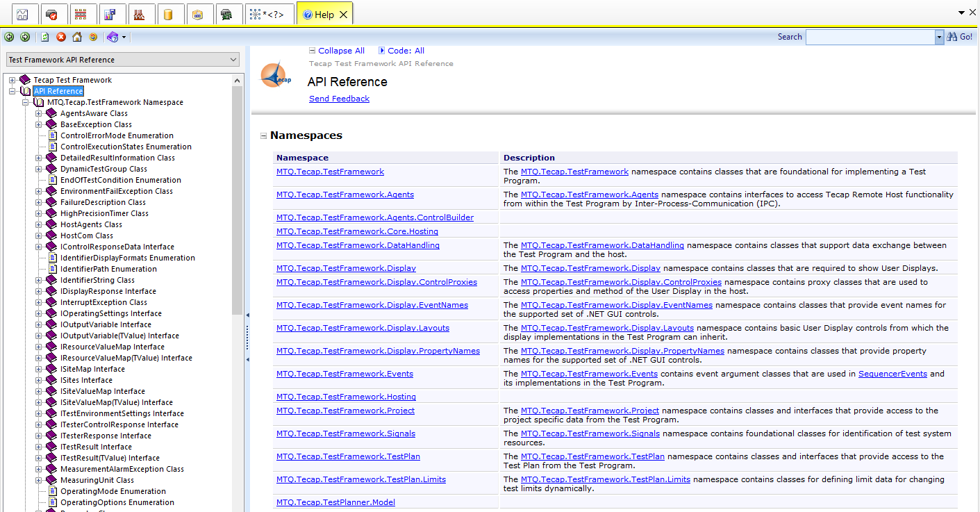Select ControlErrorMode Enumeration tree item
The width and height of the screenshot is (980, 512).
(117, 135)
